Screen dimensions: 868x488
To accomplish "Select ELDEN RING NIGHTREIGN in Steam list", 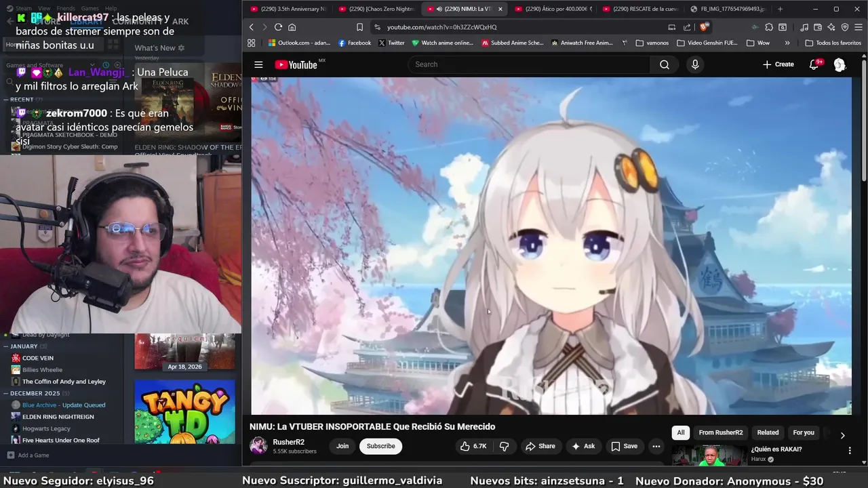I will pos(58,417).
